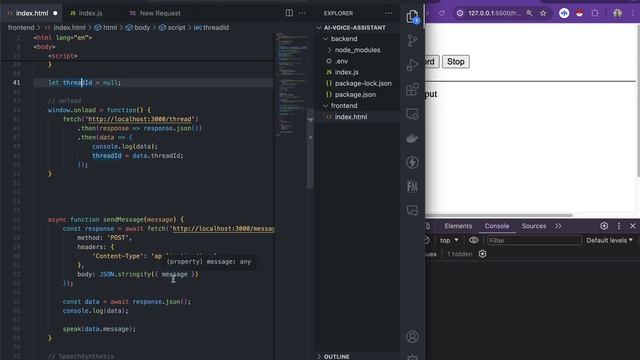Open the Extensions view
This screenshot has width=640, height=360.
tap(412, 89)
